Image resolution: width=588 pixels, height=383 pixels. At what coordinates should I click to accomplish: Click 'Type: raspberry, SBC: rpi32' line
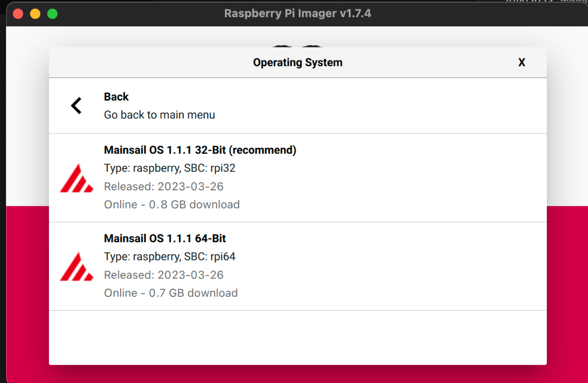(x=170, y=168)
